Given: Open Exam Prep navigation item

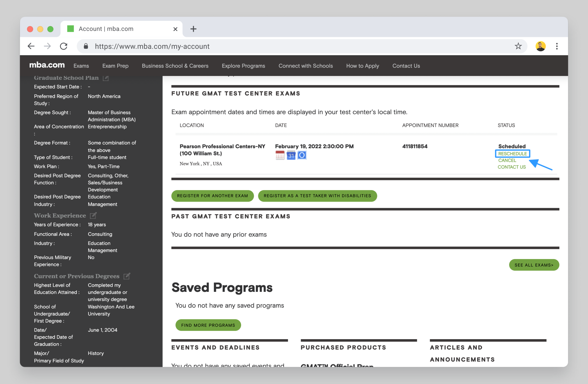Looking at the screenshot, I should (115, 66).
